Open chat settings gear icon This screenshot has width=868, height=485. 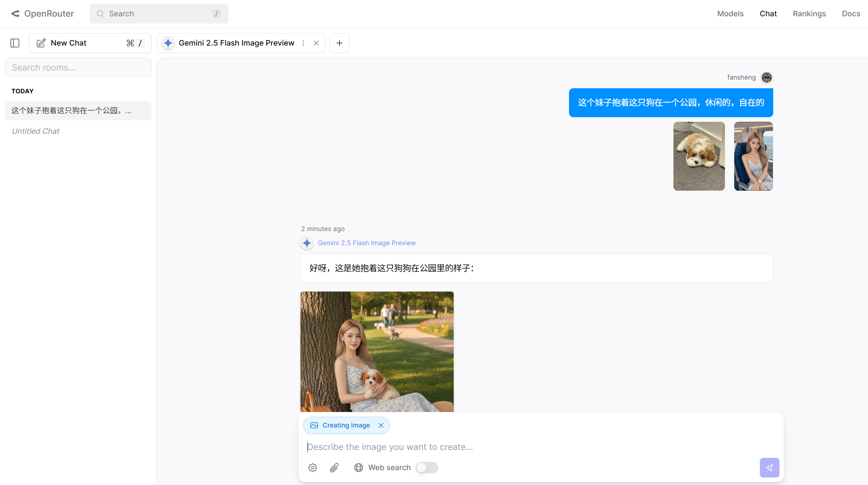pos(313,468)
